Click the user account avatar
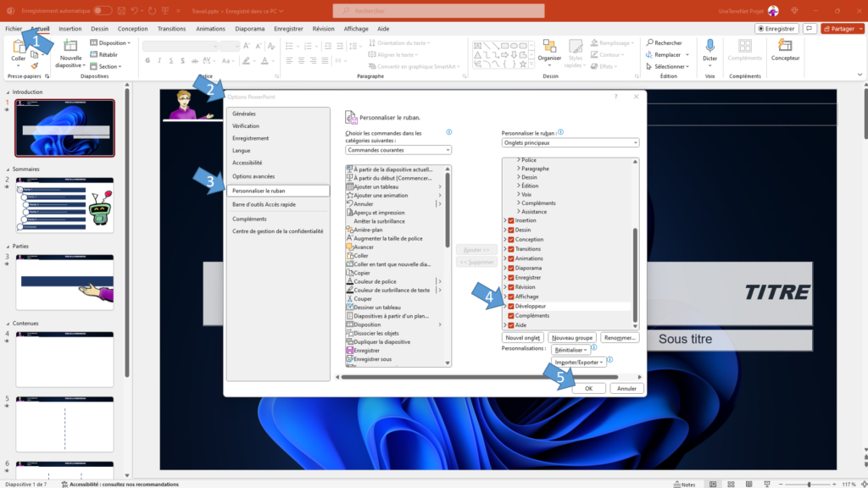Viewport: 868px width, 488px height. pyautogui.click(x=773, y=10)
